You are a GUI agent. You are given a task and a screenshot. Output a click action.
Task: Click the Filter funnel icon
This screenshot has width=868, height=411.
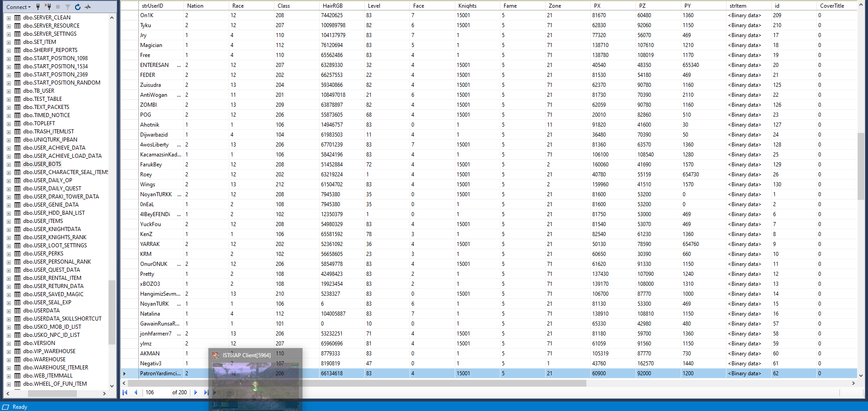[x=68, y=7]
